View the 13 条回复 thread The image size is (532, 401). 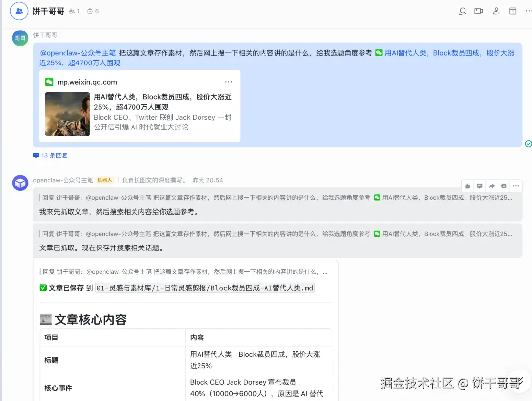point(51,155)
